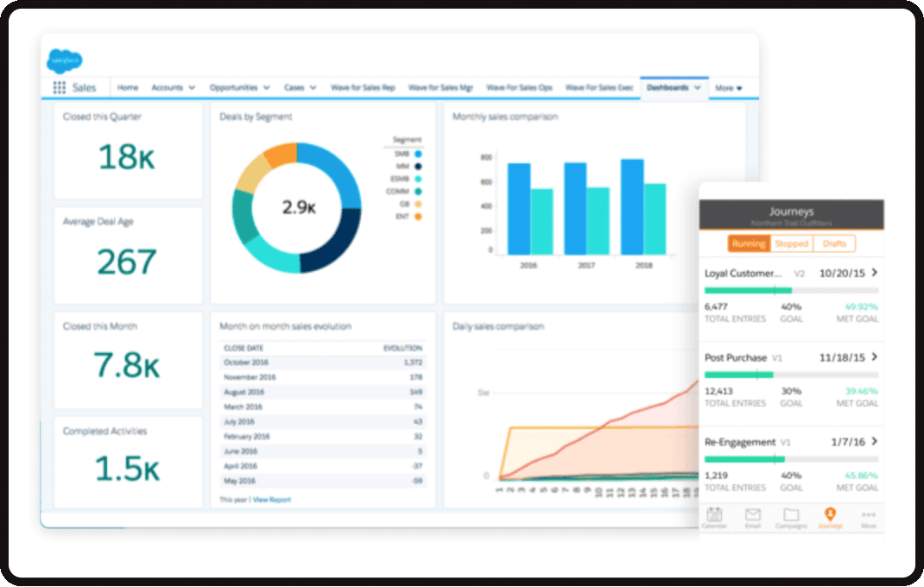Expand the Accounts dropdown arrow

[x=192, y=87]
